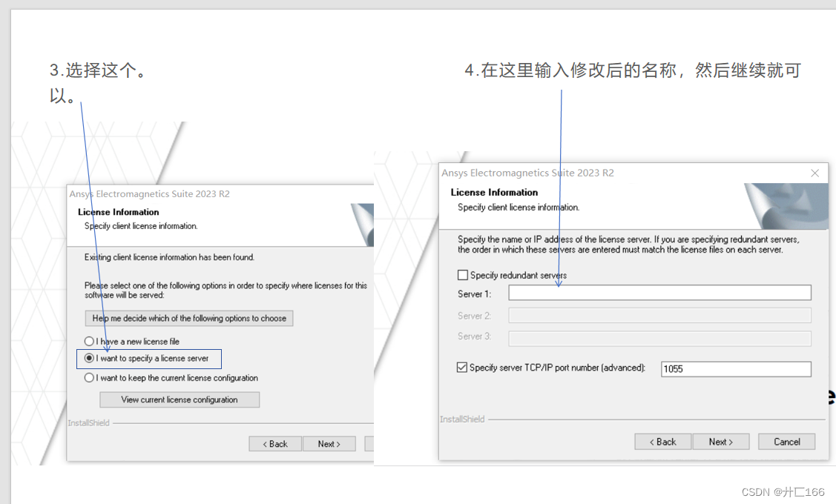Enable Specify redundant servers checkbox
The image size is (836, 504).
(463, 275)
